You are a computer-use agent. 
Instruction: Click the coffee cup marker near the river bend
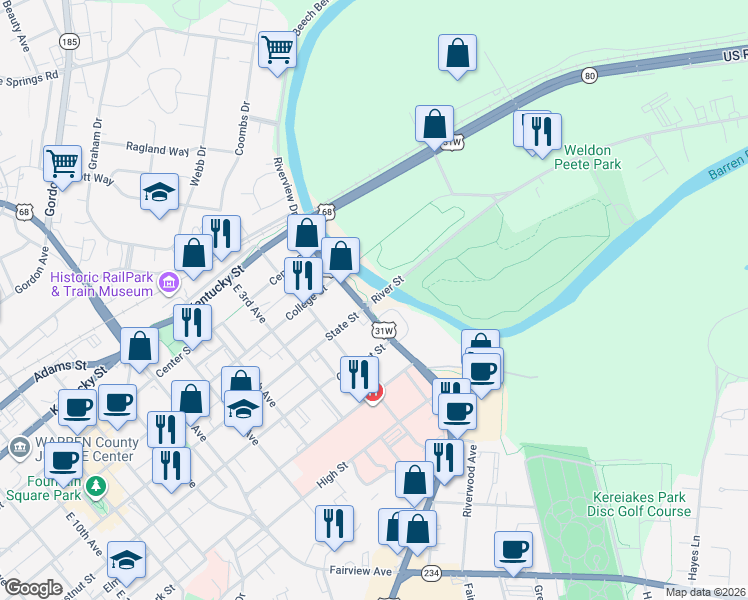point(482,371)
